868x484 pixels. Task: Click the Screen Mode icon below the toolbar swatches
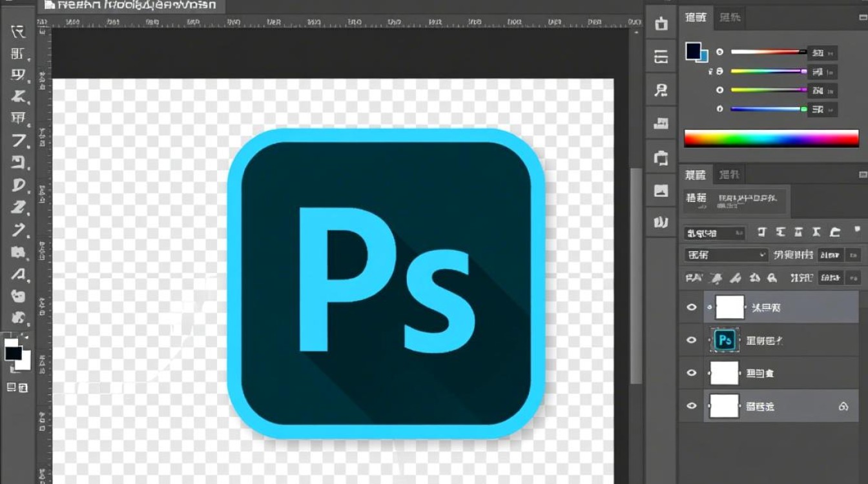(23, 387)
